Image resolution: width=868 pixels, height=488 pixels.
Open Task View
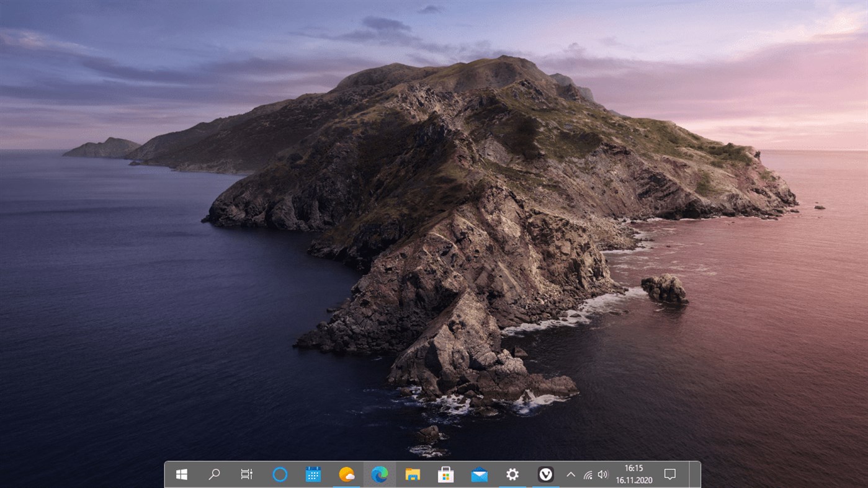pyautogui.click(x=247, y=474)
